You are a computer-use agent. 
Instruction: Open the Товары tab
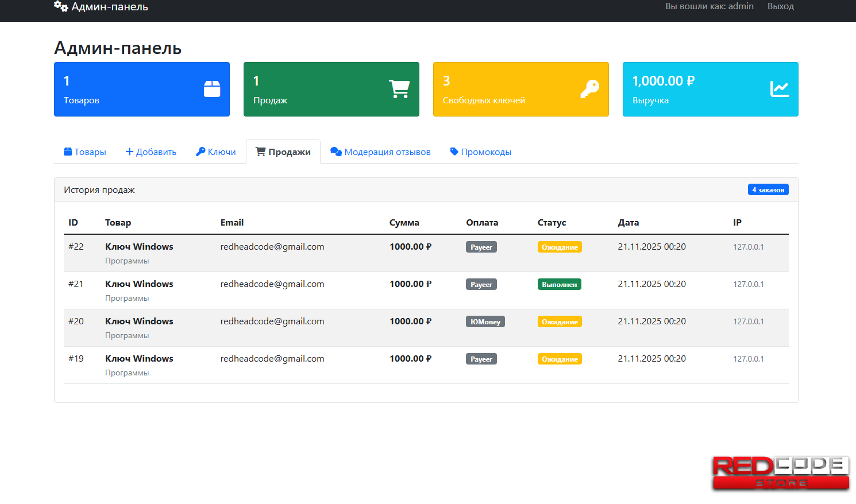pyautogui.click(x=85, y=152)
